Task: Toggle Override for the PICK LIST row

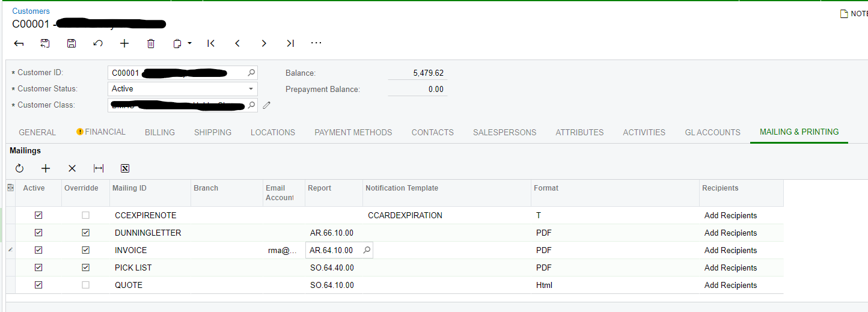Action: pyautogui.click(x=85, y=268)
